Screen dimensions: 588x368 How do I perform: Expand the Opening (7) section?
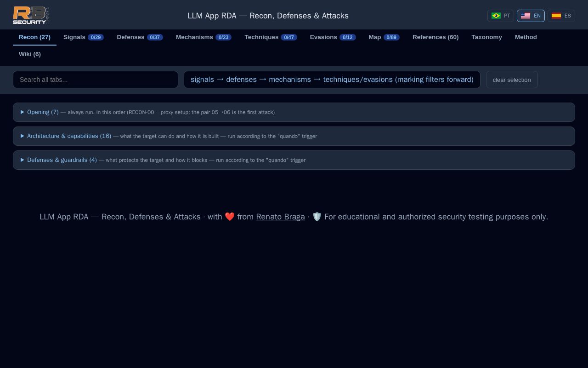(x=294, y=112)
